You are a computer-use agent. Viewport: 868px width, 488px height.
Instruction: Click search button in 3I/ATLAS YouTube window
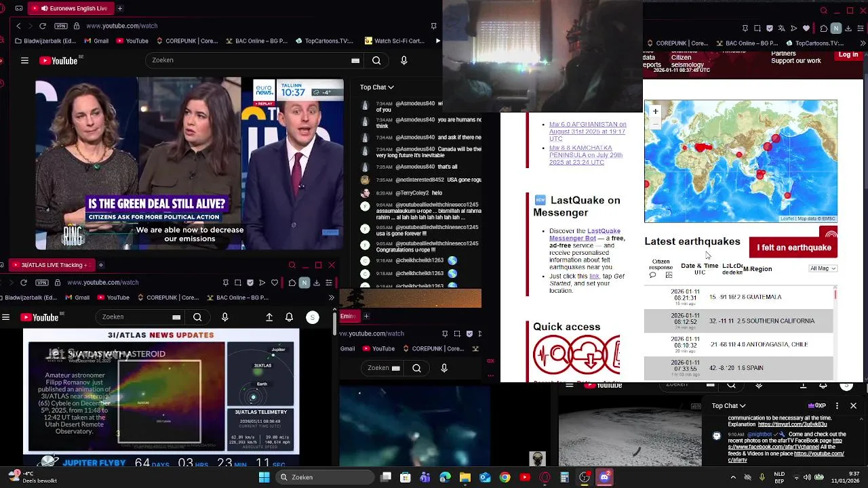pyautogui.click(x=197, y=317)
